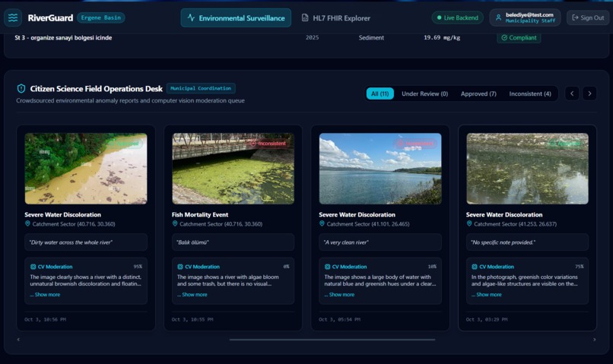Click the Live Backend status indicator

pos(457,17)
